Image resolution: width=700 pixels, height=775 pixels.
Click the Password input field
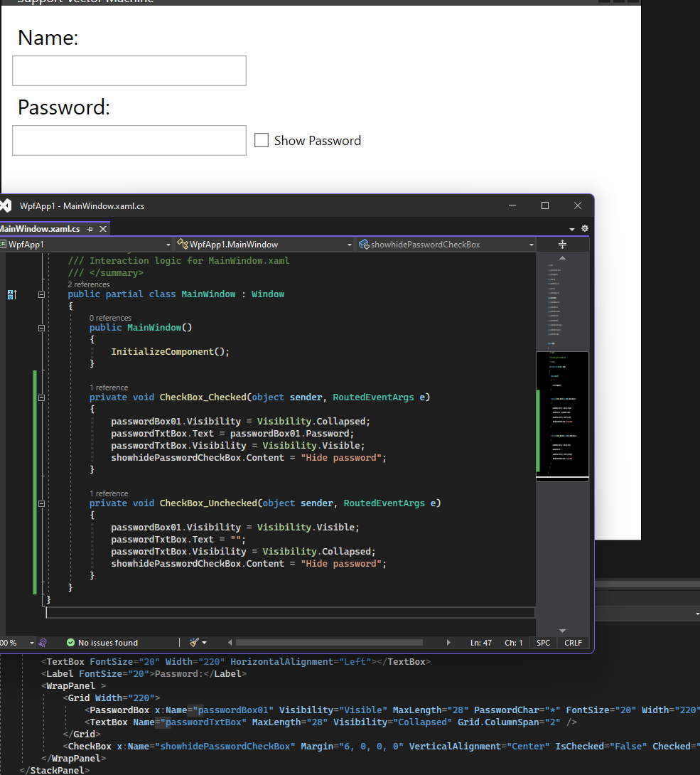(129, 140)
